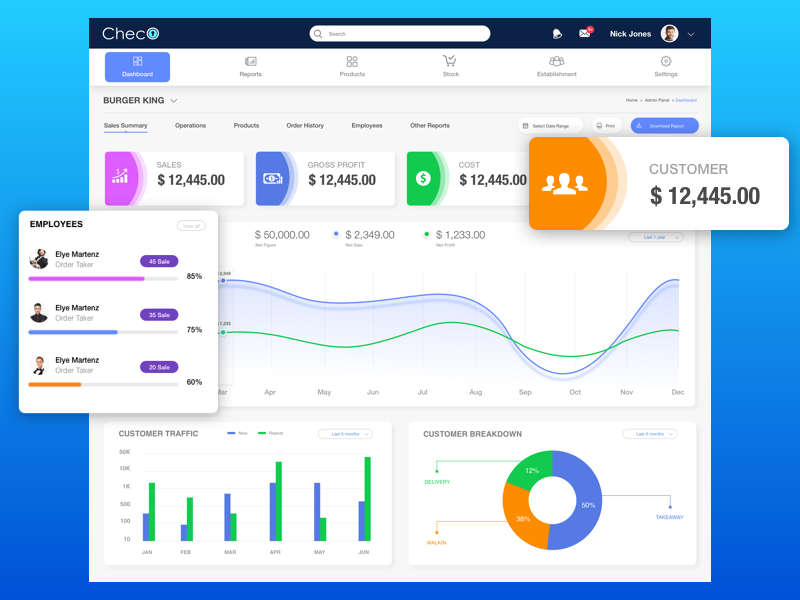Click the DELIVERY chart label
The image size is (800, 600).
point(437,482)
